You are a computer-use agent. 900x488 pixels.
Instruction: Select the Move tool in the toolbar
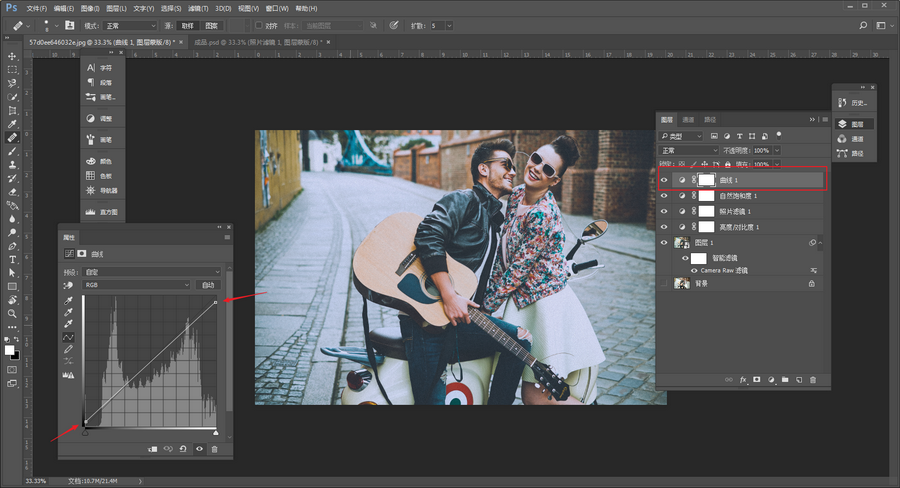click(x=13, y=57)
